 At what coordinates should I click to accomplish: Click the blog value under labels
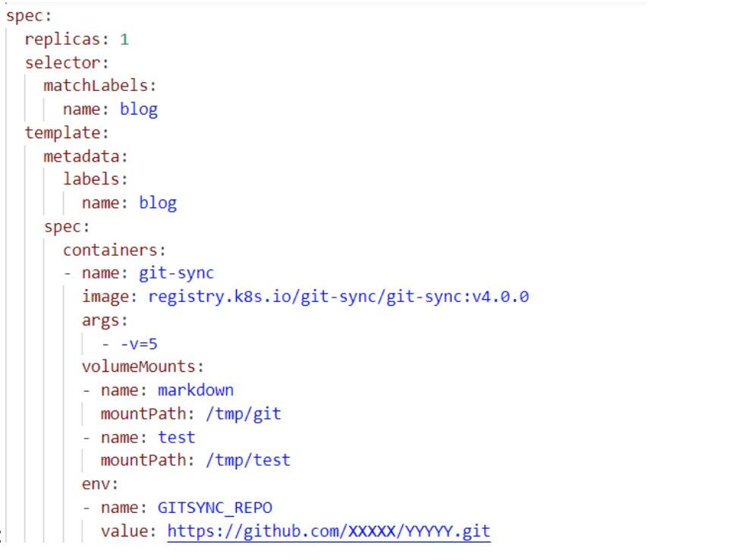tap(158, 203)
